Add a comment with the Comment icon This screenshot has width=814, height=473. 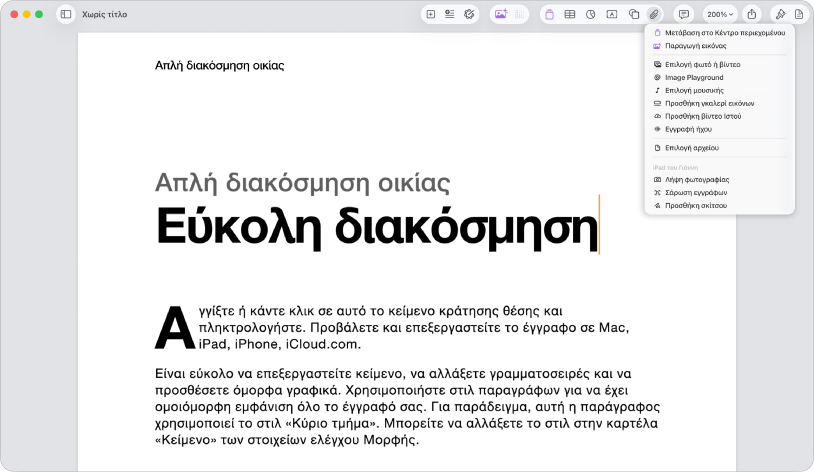[684, 15]
